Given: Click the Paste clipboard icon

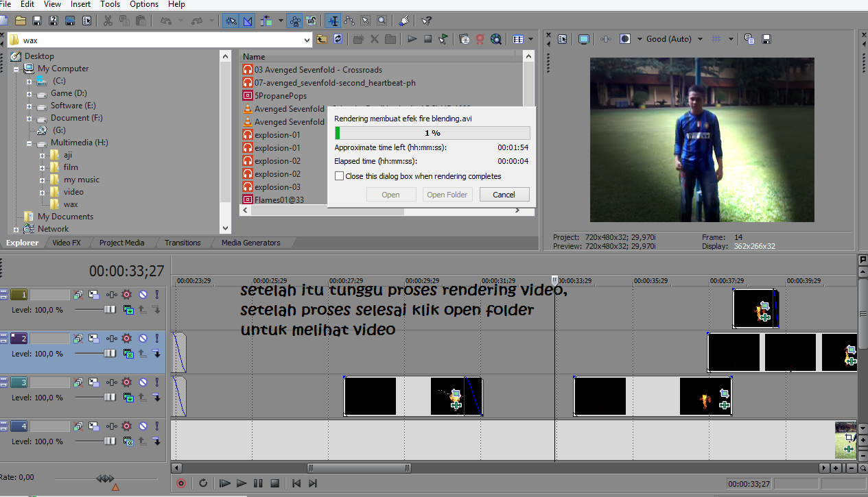Looking at the screenshot, I should 141,20.
